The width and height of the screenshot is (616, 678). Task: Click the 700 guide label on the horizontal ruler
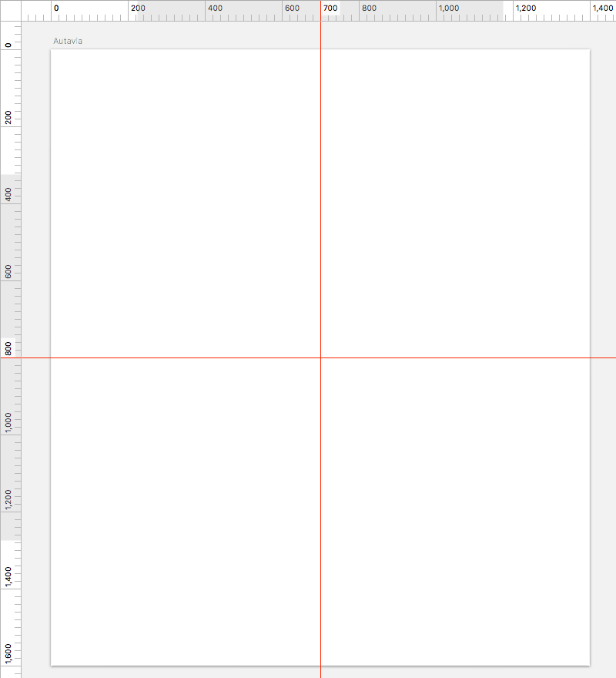330,8
